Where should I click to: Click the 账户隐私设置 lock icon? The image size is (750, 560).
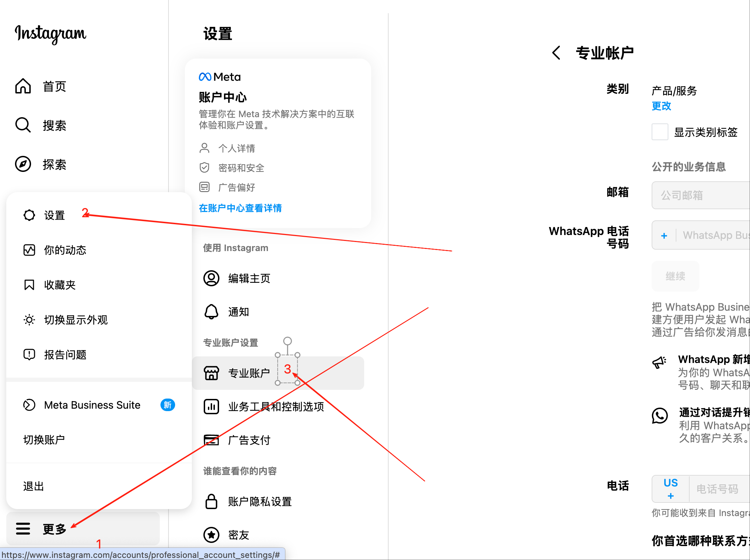pos(211,501)
